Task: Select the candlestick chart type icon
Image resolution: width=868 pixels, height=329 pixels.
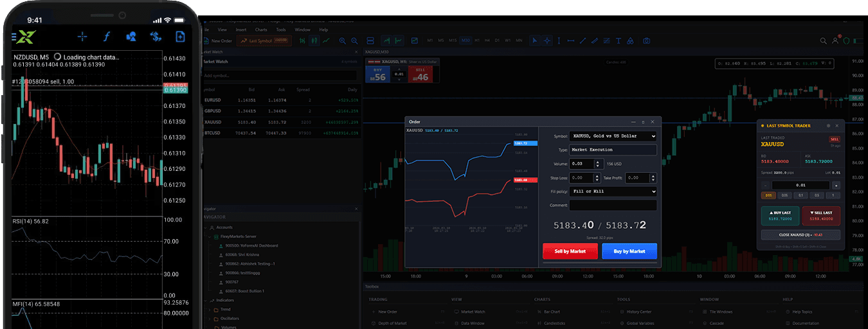Action: tap(314, 40)
